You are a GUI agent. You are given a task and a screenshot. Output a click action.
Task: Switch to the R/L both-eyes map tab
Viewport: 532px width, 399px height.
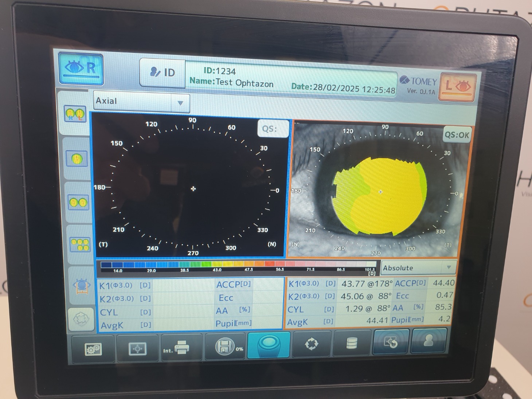point(75,114)
